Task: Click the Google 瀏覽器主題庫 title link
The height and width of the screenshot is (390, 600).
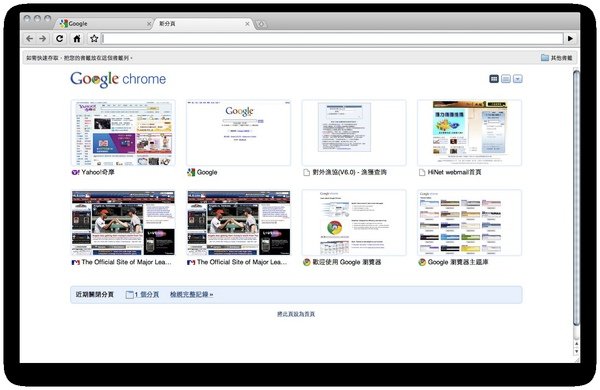Action: coord(458,262)
